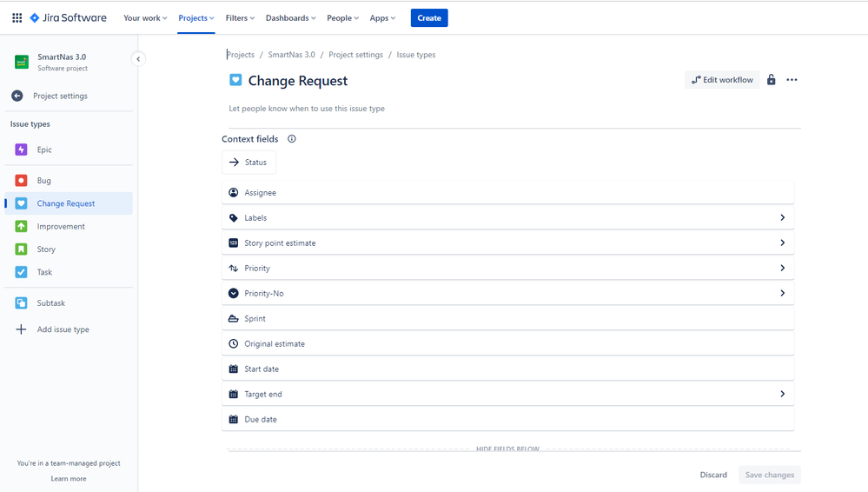Select the Subtask issue type
The height and width of the screenshot is (492, 868).
point(69,303)
